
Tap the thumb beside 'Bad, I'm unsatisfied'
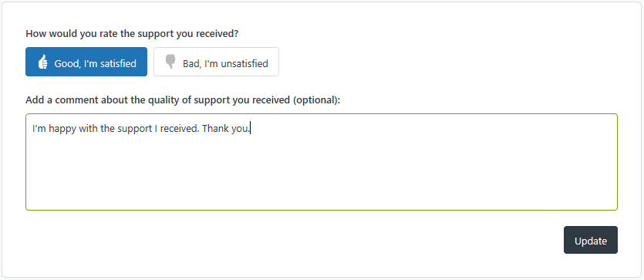170,62
